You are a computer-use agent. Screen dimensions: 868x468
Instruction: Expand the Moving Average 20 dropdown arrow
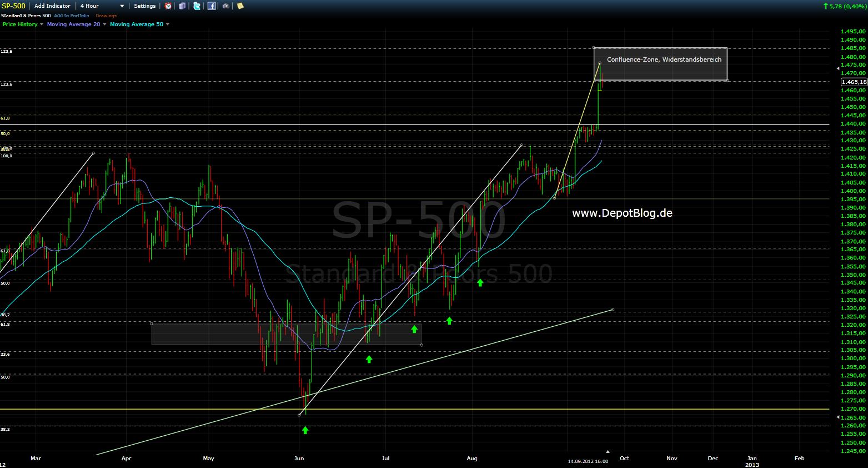tap(105, 24)
